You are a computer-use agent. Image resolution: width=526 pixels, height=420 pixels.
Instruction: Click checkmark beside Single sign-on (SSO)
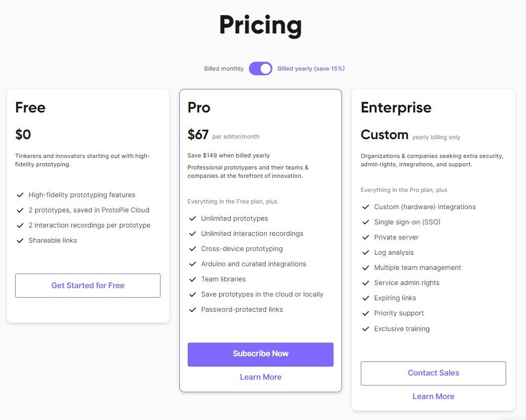tap(365, 222)
